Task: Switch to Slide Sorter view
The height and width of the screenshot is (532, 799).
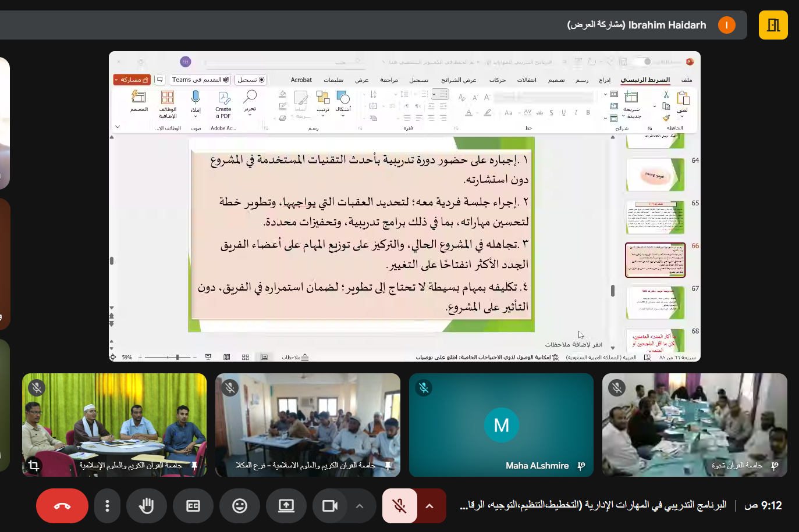Action: (x=246, y=357)
